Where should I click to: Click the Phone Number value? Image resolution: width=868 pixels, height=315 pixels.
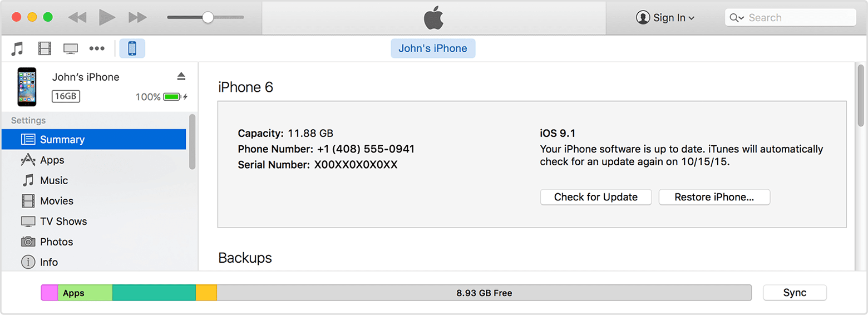[366, 149]
